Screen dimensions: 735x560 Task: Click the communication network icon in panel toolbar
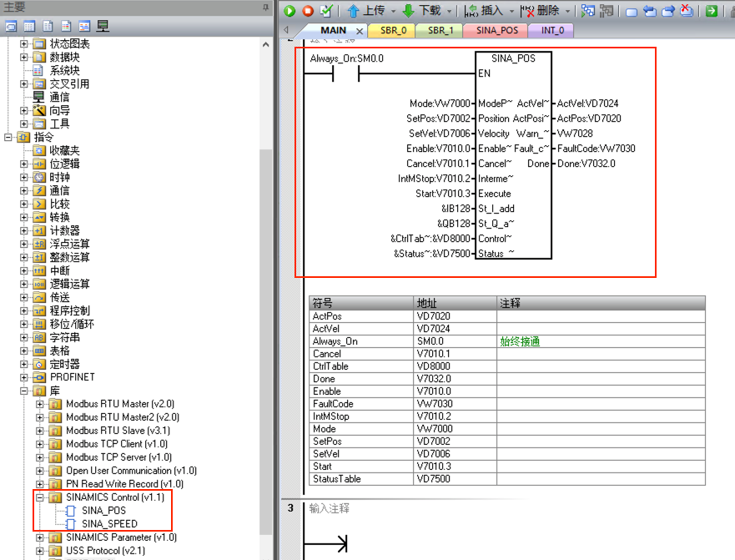tap(103, 27)
